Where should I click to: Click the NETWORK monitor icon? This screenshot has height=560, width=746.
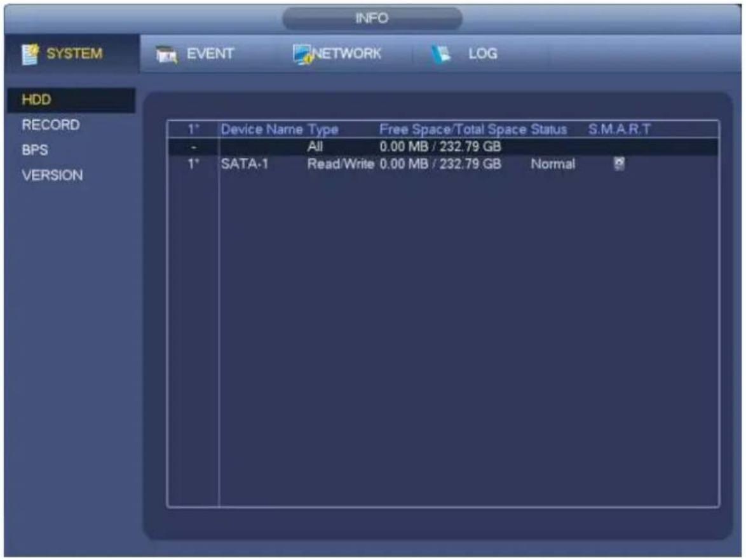[302, 54]
